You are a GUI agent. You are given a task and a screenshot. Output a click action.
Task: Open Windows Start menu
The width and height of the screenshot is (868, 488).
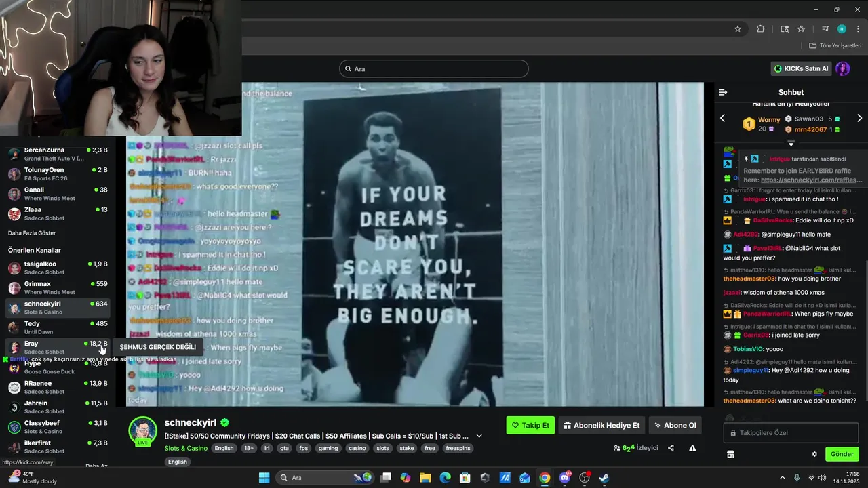(264, 478)
